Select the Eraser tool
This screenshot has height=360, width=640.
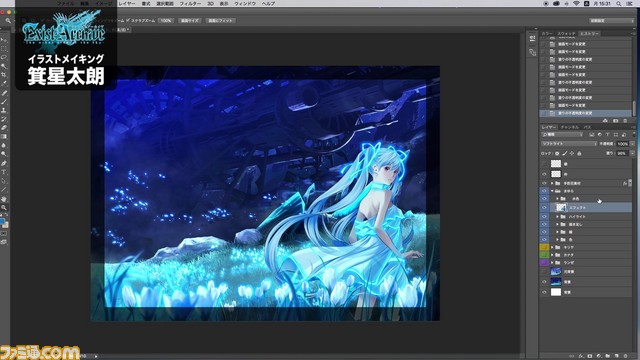pos(4,128)
